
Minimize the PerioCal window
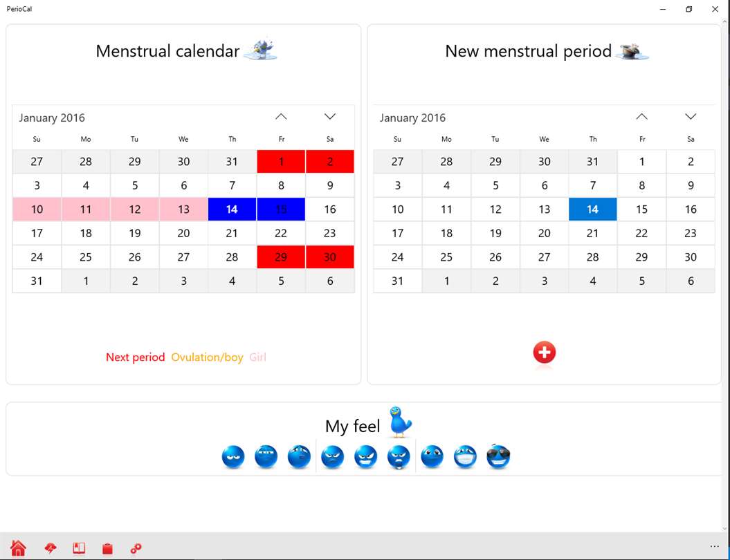(663, 9)
